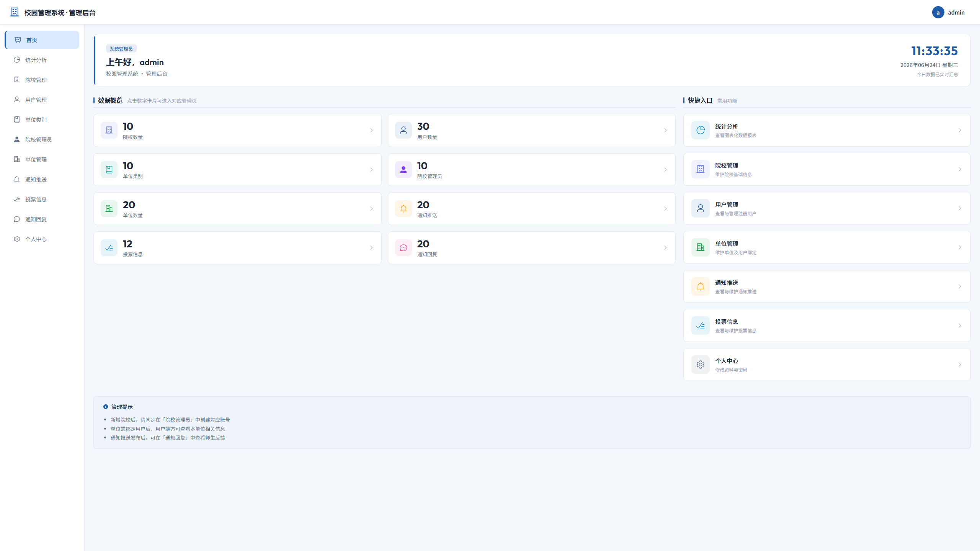Screen dimensions: 980x551
Task: Click the chevron on 通知推送 data card
Action: pyautogui.click(x=665, y=209)
